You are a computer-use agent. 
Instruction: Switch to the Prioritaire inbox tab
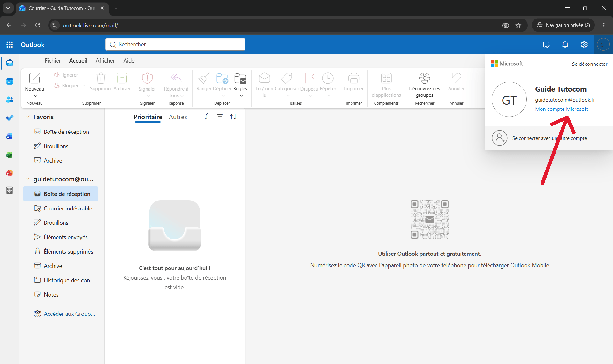148,117
